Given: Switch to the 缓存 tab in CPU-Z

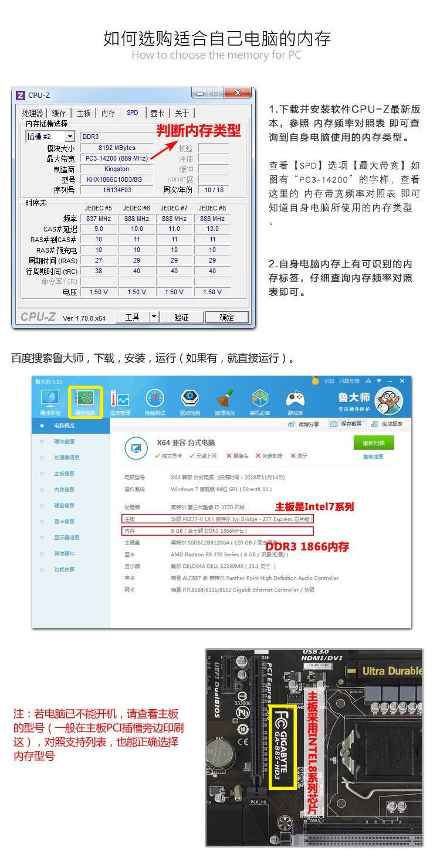Looking at the screenshot, I should click(59, 113).
